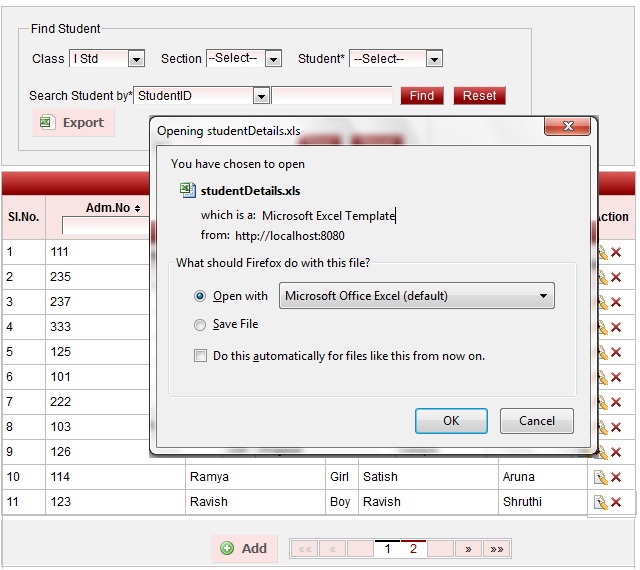Click the edit icon in row 10
The height and width of the screenshot is (570, 640).
click(x=601, y=477)
